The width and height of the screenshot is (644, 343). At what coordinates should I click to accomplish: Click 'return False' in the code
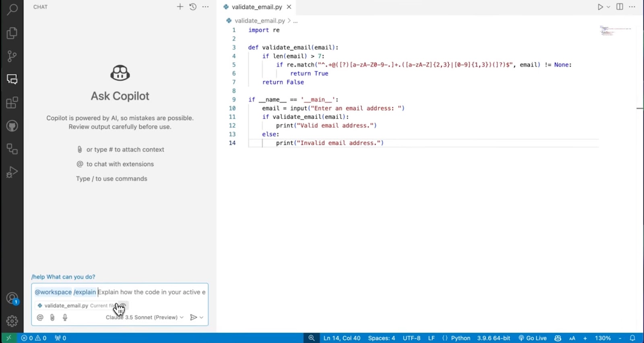pyautogui.click(x=283, y=82)
